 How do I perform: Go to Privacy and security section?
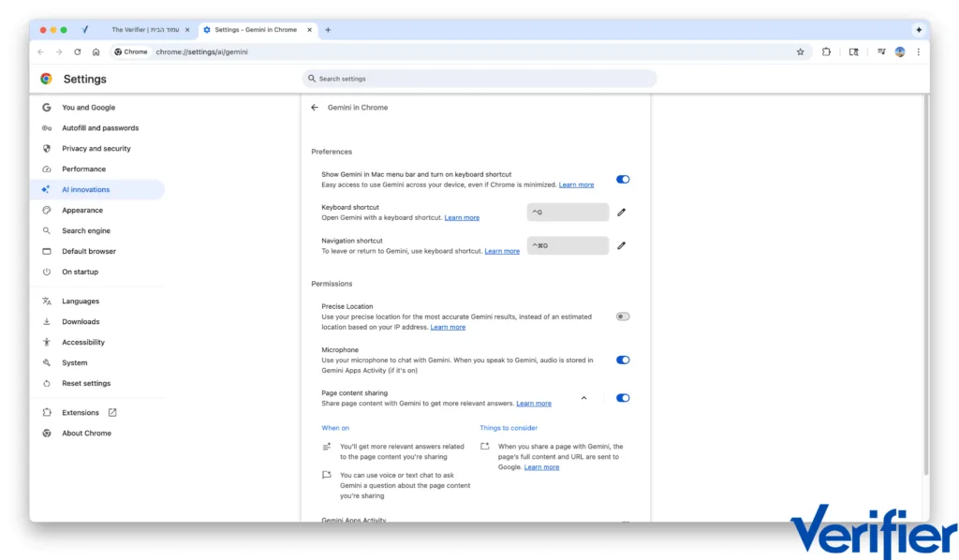pos(97,149)
